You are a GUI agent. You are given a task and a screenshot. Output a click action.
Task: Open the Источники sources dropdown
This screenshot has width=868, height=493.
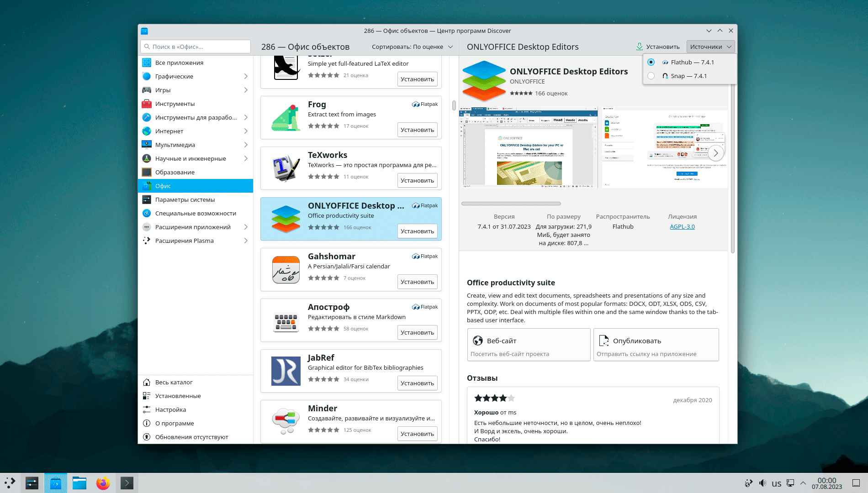[710, 47]
